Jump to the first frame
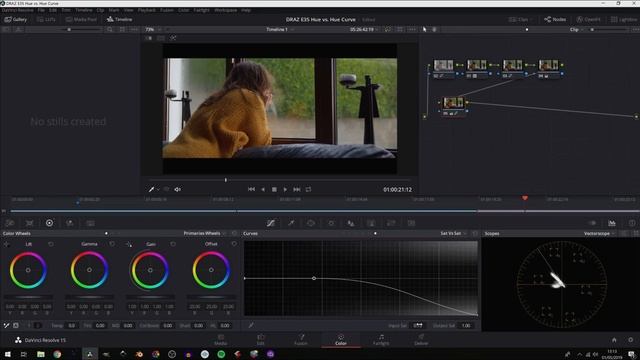Viewport: 640px width, 360px height. click(x=251, y=189)
